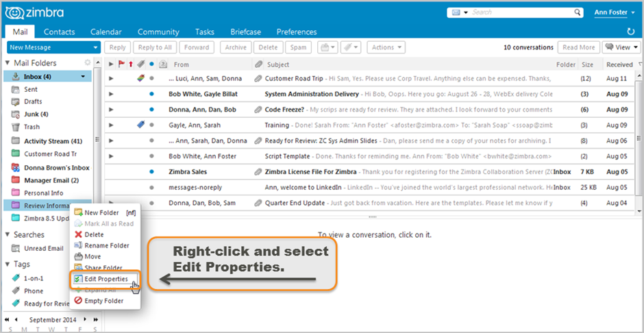Screen dimensions: 644x333
Task: Open the move-to-folder toolbar dropdown
Action: pyautogui.click(x=327, y=47)
